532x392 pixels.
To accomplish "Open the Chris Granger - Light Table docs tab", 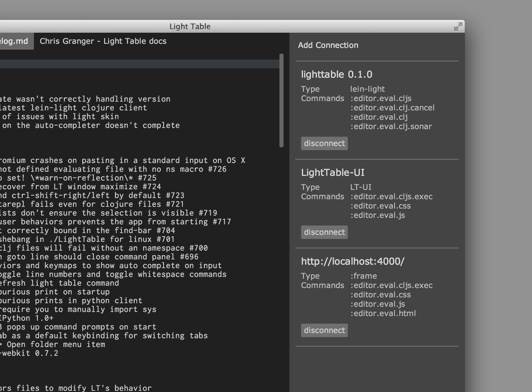I will pos(103,41).
